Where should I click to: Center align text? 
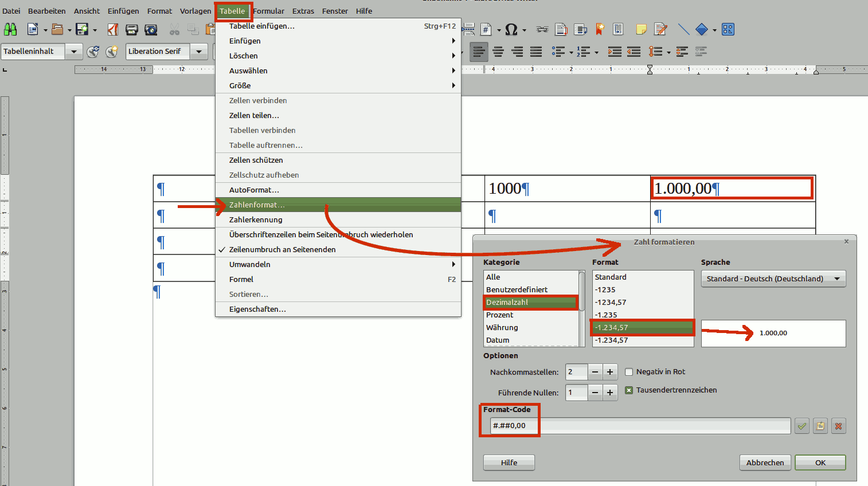pos(498,52)
